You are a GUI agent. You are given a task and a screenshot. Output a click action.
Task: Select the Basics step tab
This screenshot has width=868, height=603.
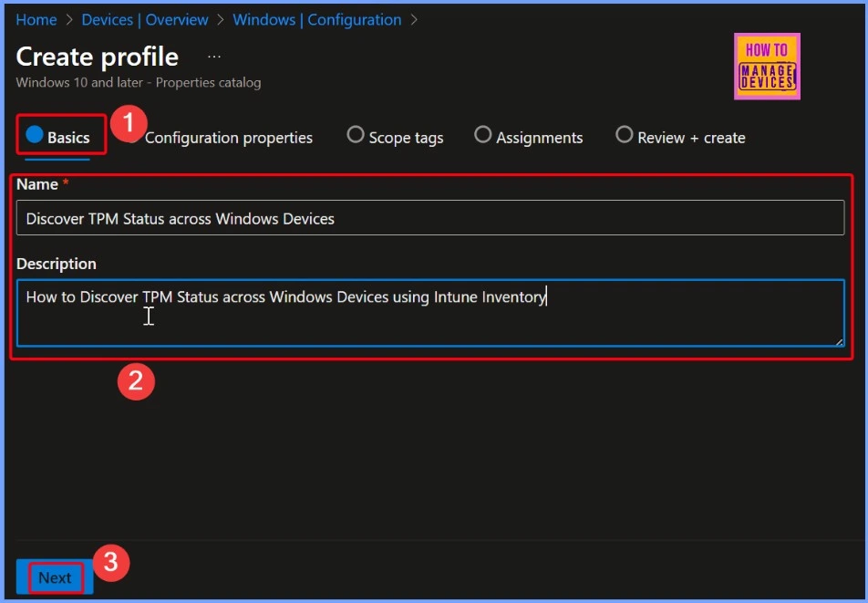coord(57,137)
